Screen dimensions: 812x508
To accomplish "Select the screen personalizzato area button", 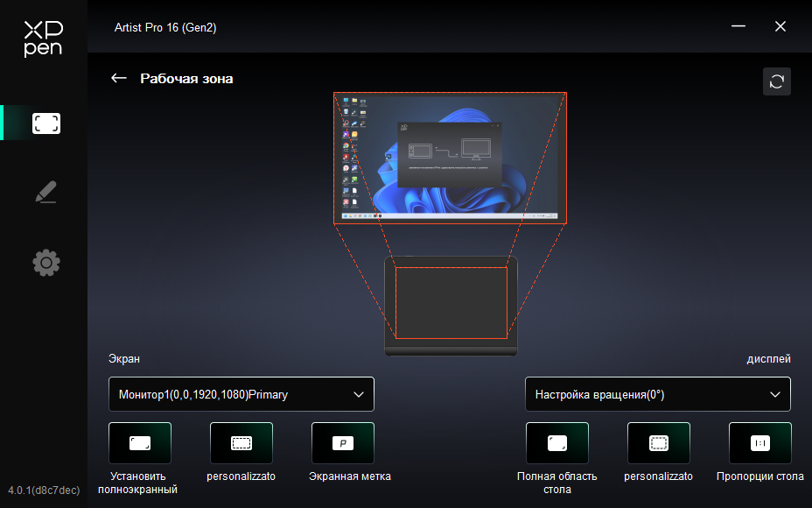I will pyautogui.click(x=241, y=442).
